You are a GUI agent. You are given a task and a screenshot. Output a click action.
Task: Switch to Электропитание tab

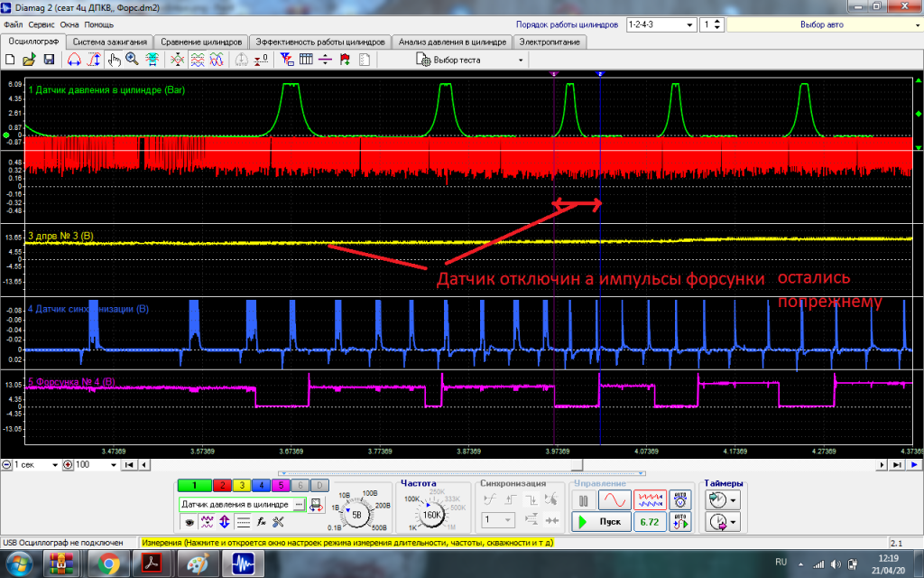pos(550,42)
